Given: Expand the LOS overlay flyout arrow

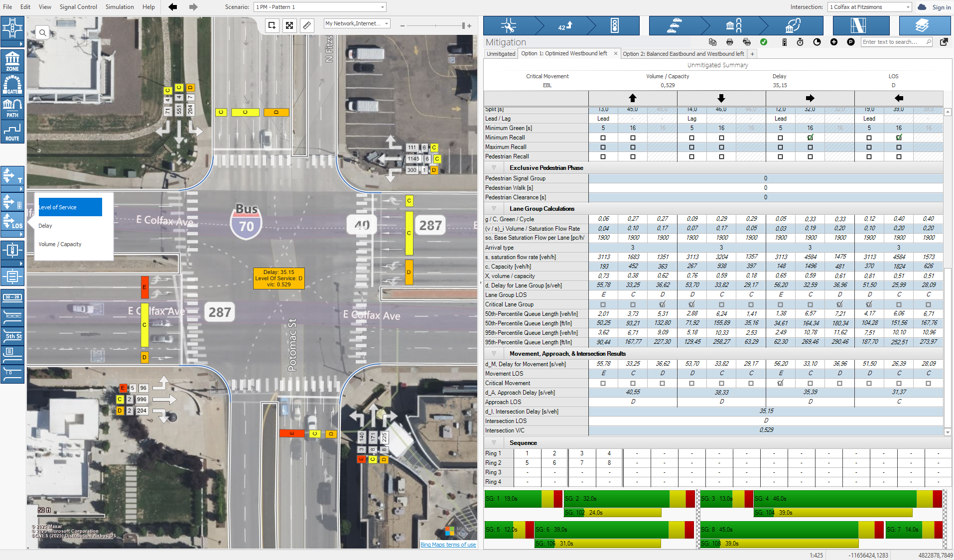Looking at the screenshot, I should click(x=12, y=234).
